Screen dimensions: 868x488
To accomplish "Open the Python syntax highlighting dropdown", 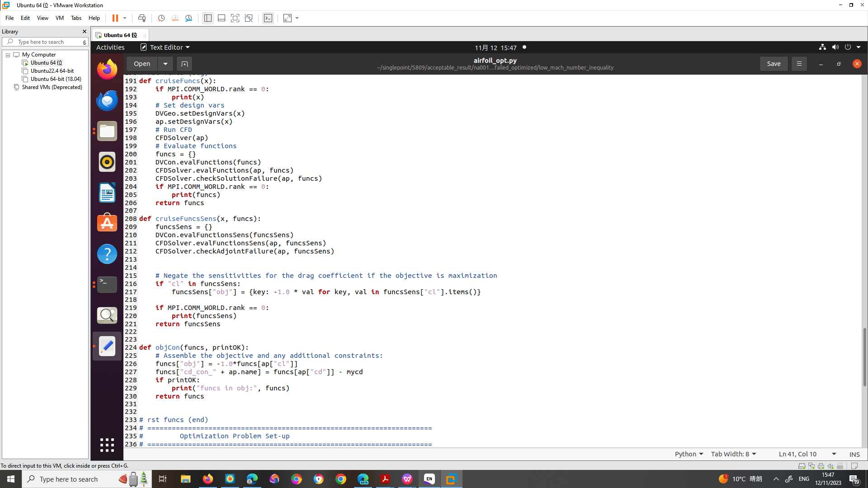I will [688, 454].
